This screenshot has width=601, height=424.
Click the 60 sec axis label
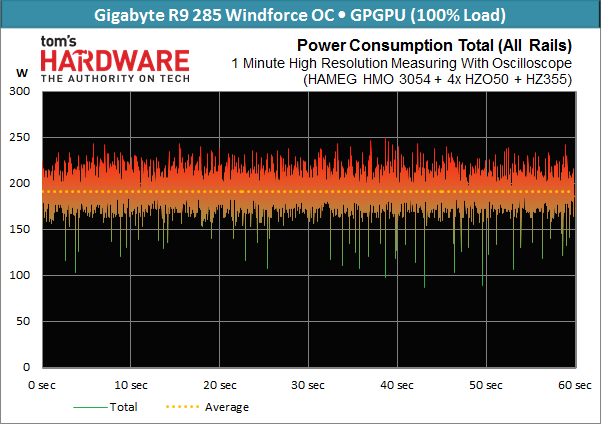click(575, 385)
